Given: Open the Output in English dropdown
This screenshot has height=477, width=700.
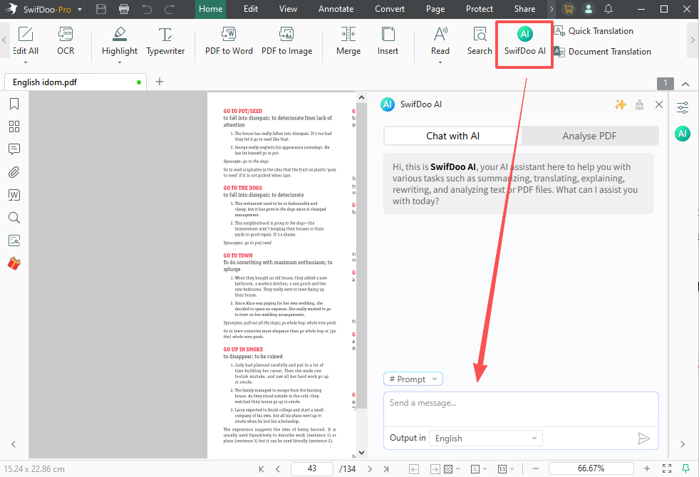Looking at the screenshot, I should 486,438.
